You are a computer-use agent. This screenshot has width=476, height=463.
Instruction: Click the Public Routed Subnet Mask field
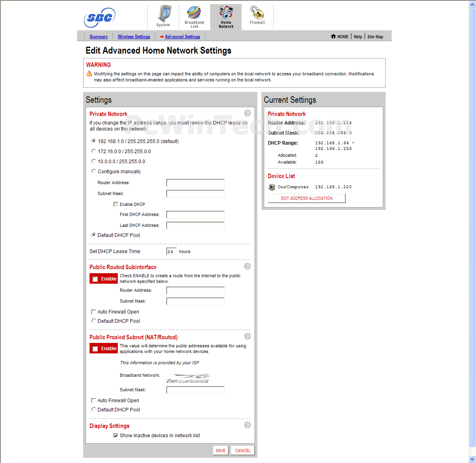(x=196, y=301)
